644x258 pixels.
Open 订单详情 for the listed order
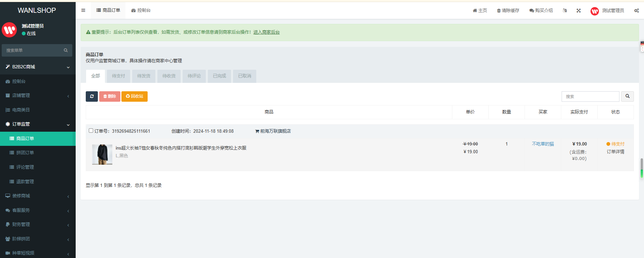coord(615,152)
